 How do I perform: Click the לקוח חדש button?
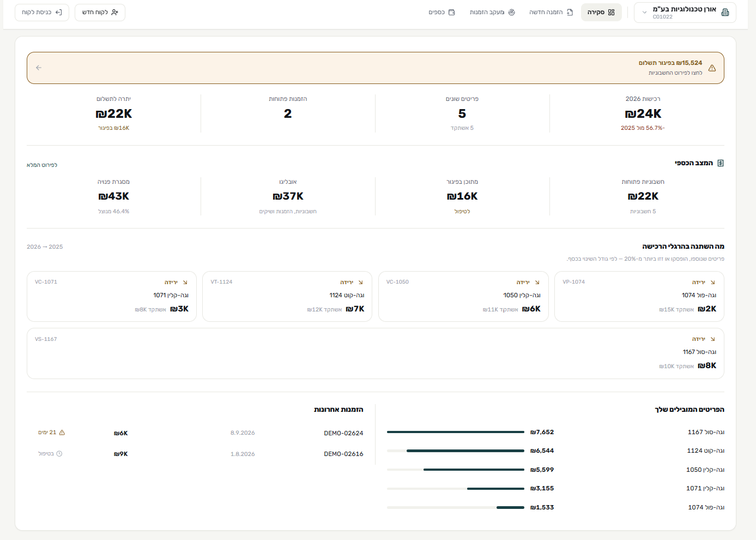click(100, 12)
